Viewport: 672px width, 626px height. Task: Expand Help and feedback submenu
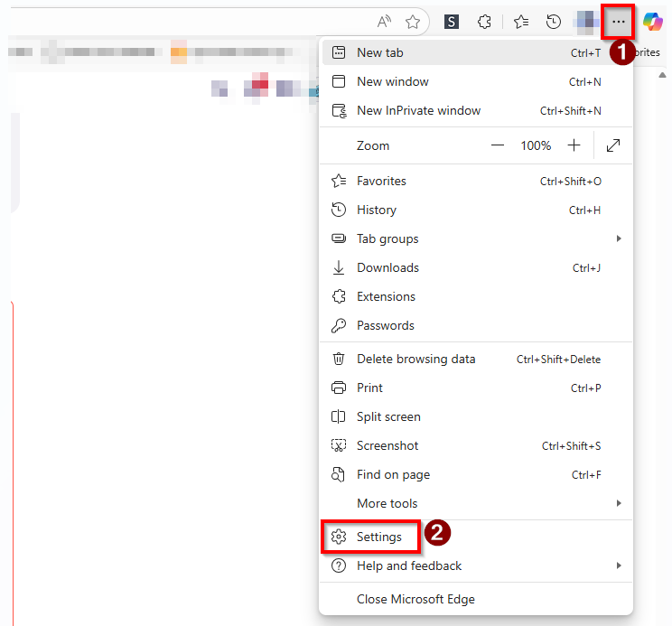click(x=476, y=566)
